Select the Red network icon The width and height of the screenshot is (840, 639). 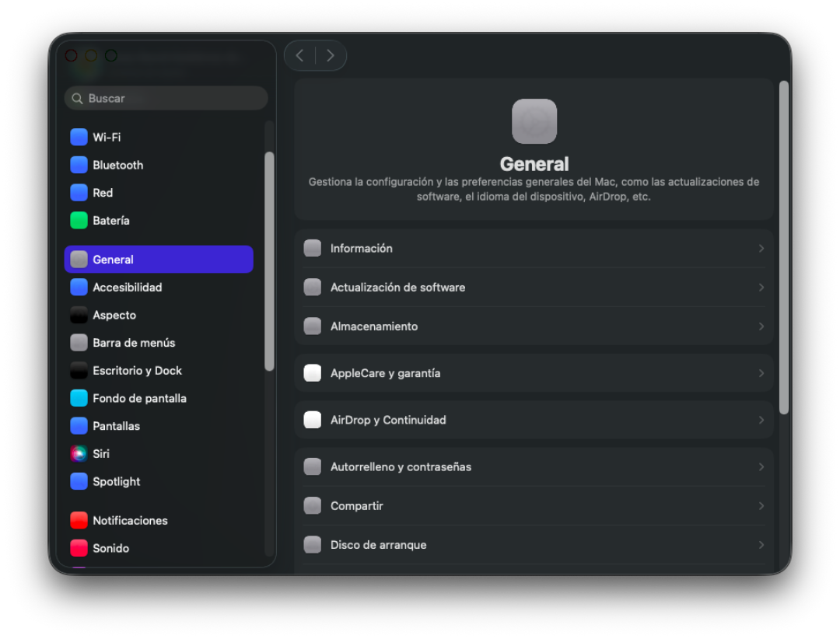tap(79, 193)
